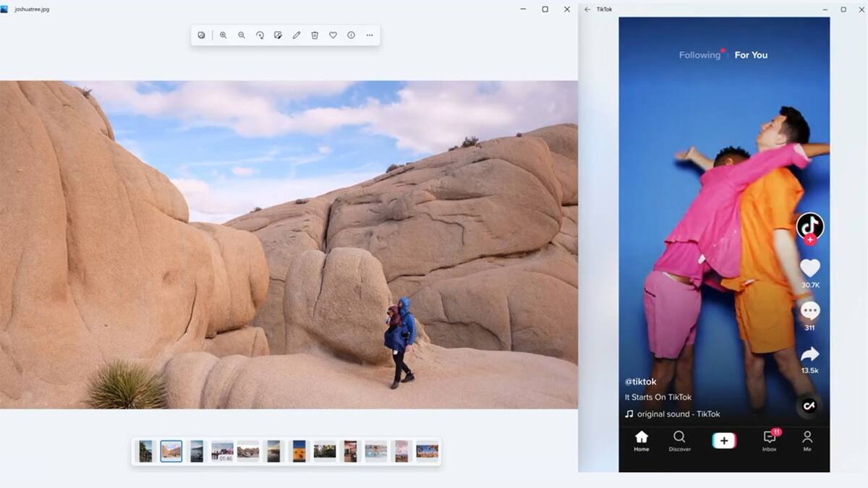Image resolution: width=868 pixels, height=488 pixels.
Task: Open comments via speech bubble icon
Action: coord(810,311)
